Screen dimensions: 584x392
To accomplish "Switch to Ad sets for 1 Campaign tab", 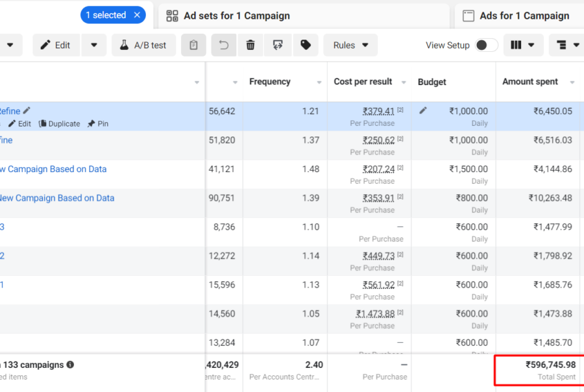I will [x=237, y=16].
